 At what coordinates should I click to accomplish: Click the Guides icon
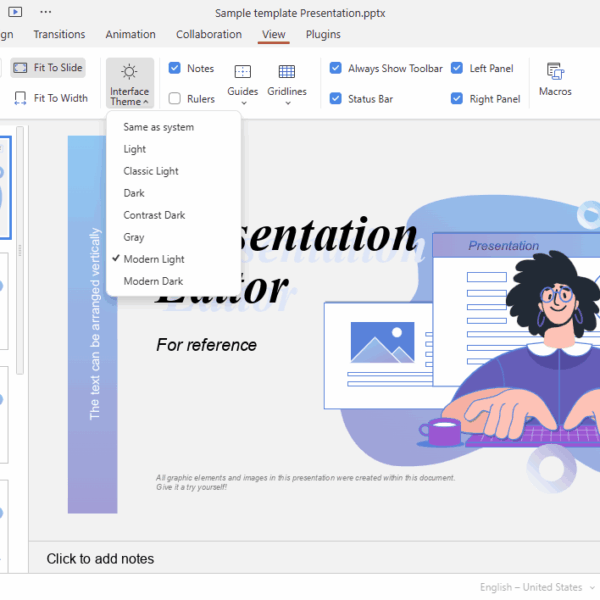243,72
